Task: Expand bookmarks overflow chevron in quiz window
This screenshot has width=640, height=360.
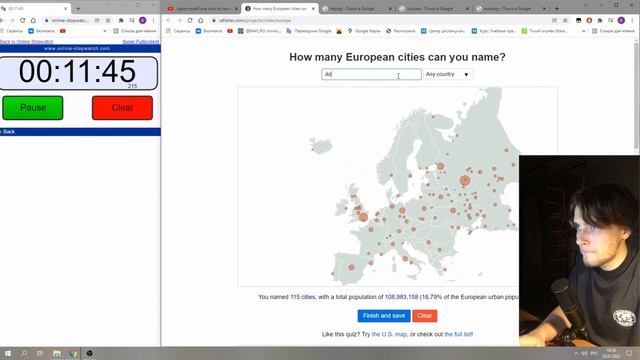Action: point(583,31)
